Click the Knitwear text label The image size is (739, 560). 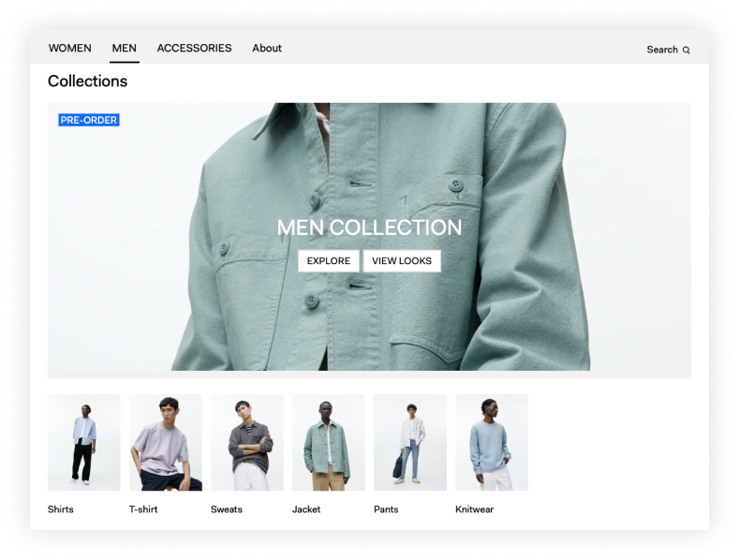click(474, 509)
